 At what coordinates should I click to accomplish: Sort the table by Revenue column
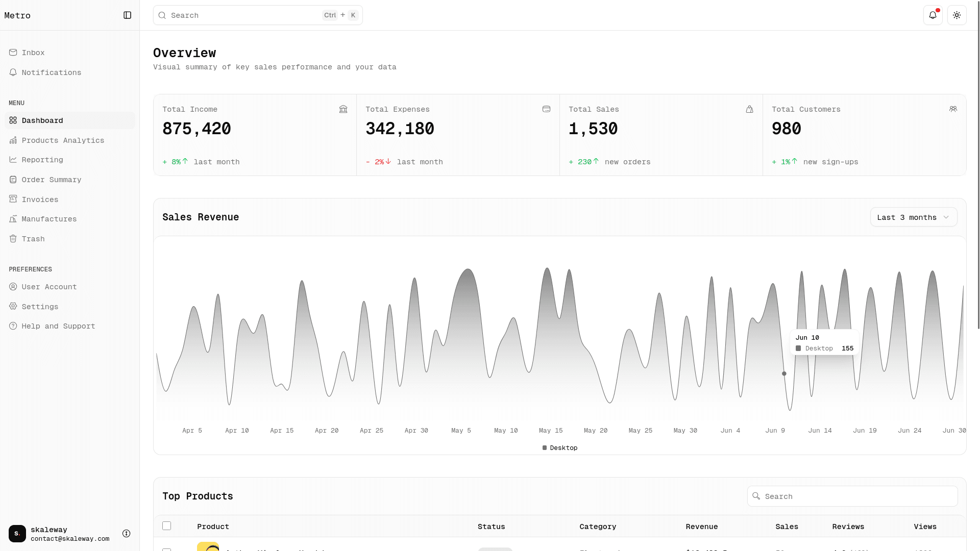[701, 527]
